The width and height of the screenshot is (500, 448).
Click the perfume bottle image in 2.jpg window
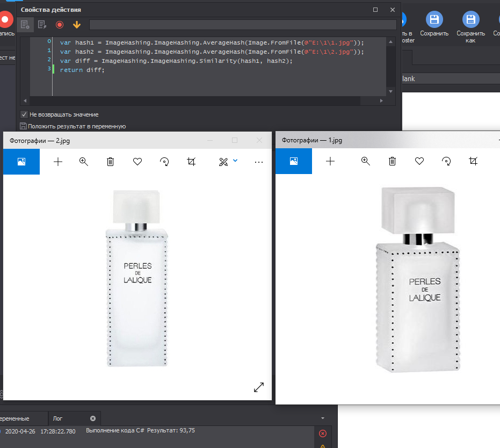137,278
